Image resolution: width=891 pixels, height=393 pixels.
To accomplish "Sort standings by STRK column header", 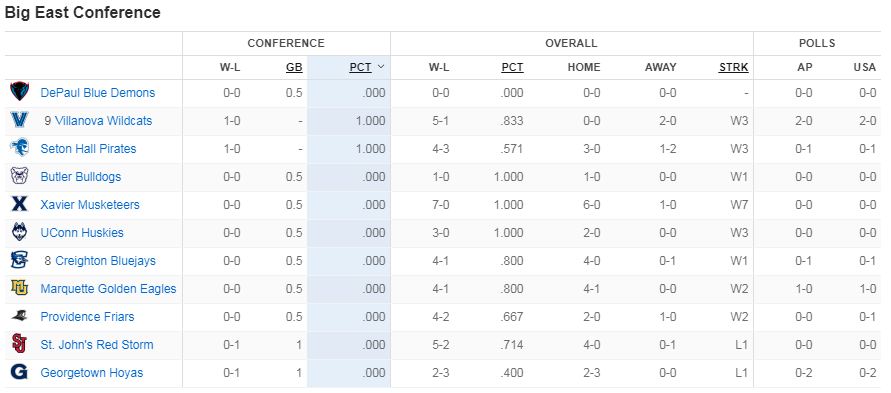I will pyautogui.click(x=733, y=68).
